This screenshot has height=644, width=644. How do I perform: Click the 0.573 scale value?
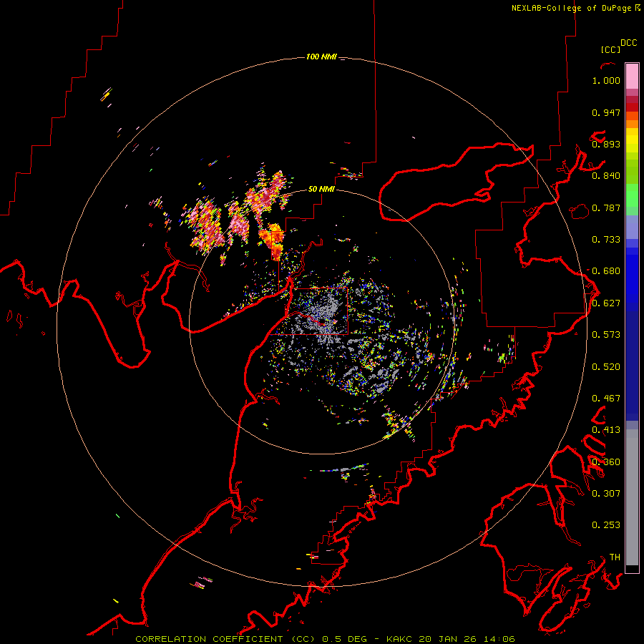click(x=606, y=335)
